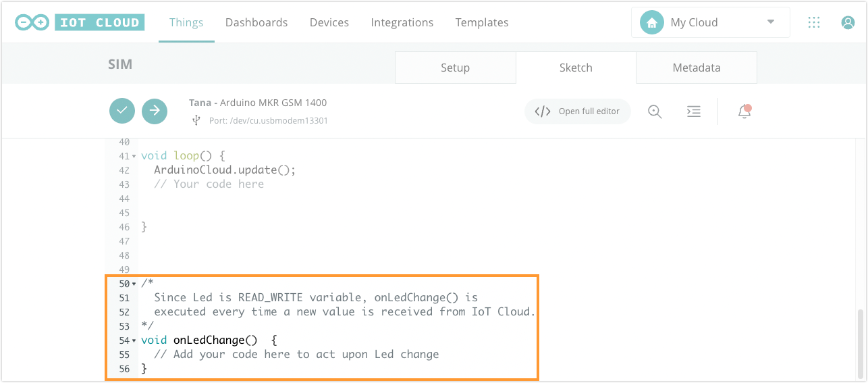The height and width of the screenshot is (383, 868).
Task: Open the user profile icon
Action: [848, 22]
